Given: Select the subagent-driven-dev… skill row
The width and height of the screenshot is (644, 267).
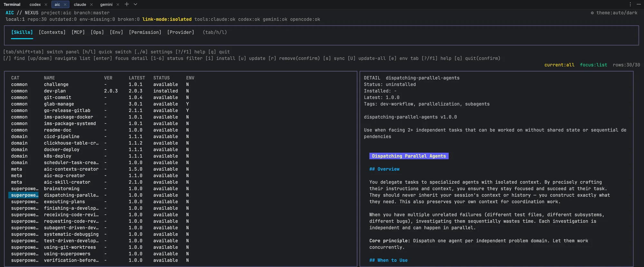Looking at the screenshot, I should pyautogui.click(x=100, y=228).
